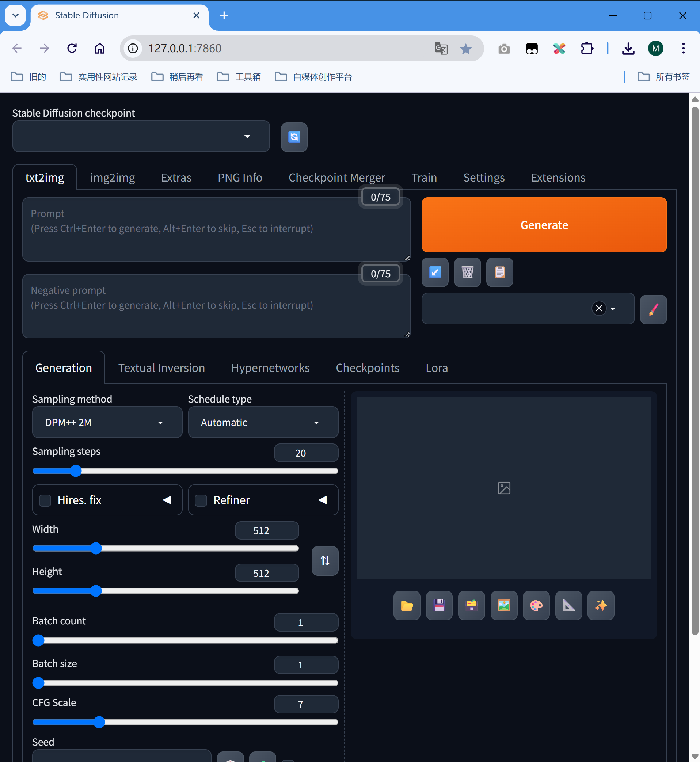Image resolution: width=700 pixels, height=762 pixels.
Task: Switch to Checkpoints sub-tab
Action: click(x=368, y=368)
